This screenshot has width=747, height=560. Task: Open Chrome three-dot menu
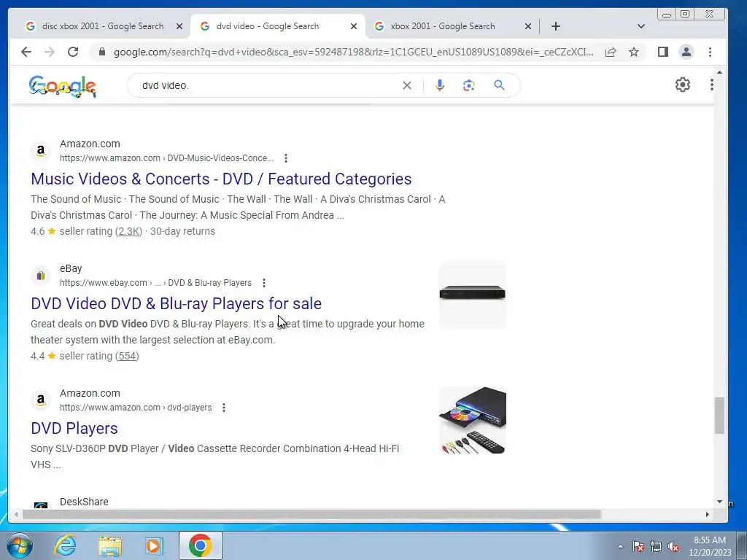710,52
